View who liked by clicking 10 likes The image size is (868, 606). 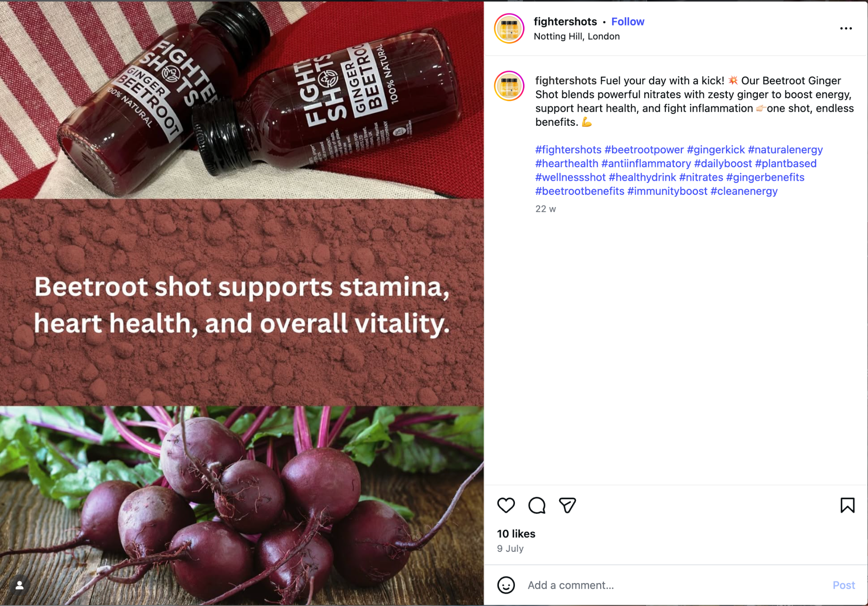515,534
